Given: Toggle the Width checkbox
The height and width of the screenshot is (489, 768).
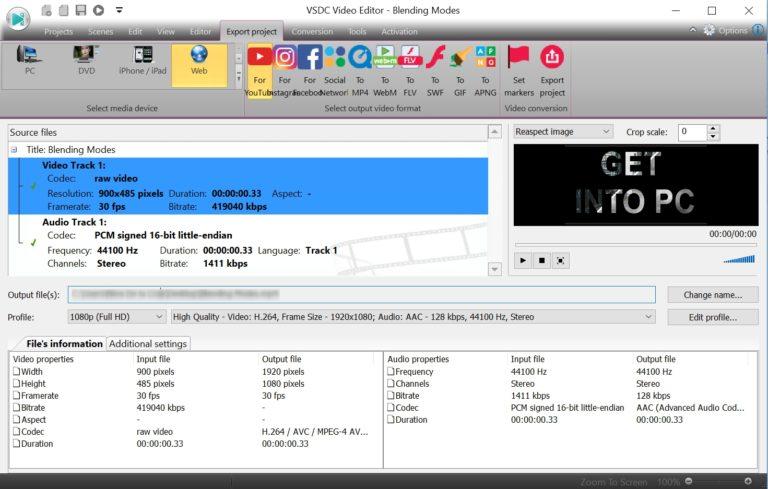Looking at the screenshot, I should (17, 371).
